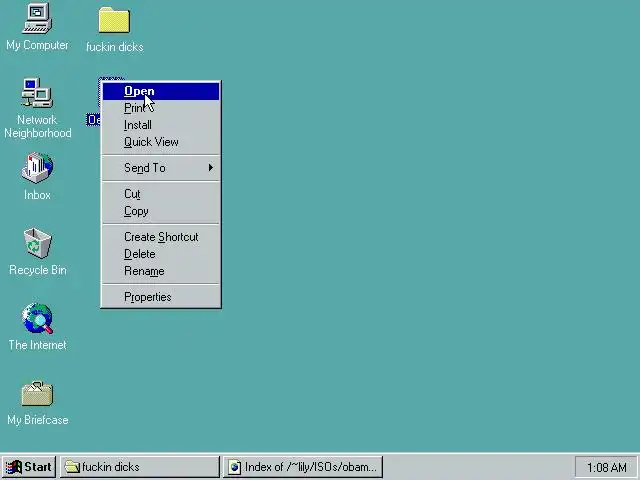This screenshot has height=480, width=640.
Task: Choose Delete from the context menu
Action: pyautogui.click(x=161, y=254)
